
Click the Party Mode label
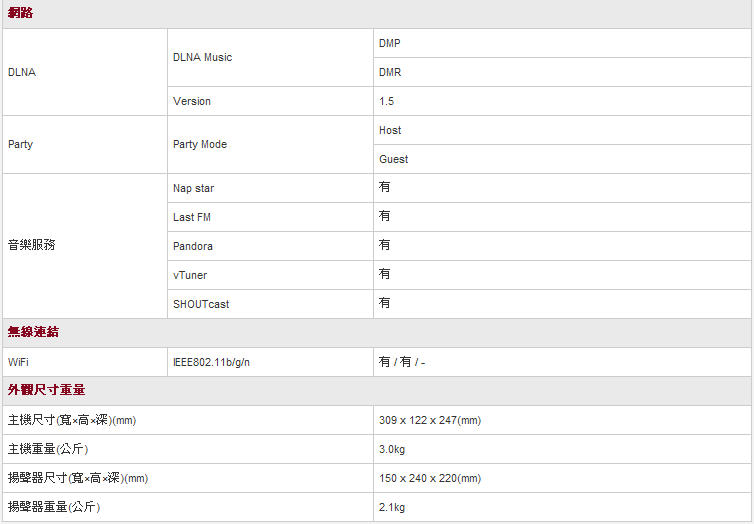point(200,144)
